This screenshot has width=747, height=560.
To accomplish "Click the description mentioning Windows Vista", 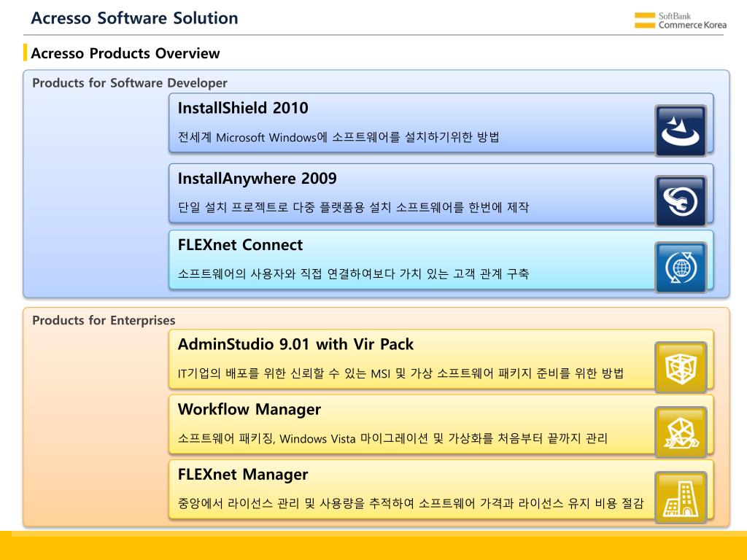I will 392,438.
